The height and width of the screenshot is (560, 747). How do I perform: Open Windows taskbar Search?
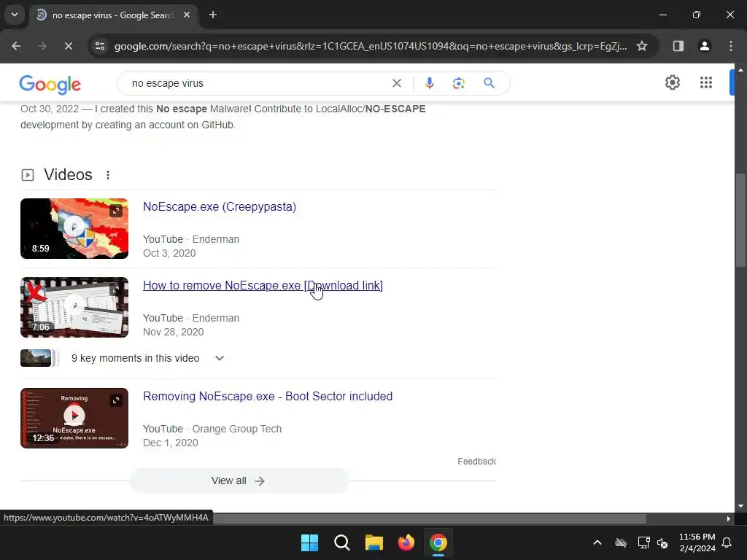(342, 542)
